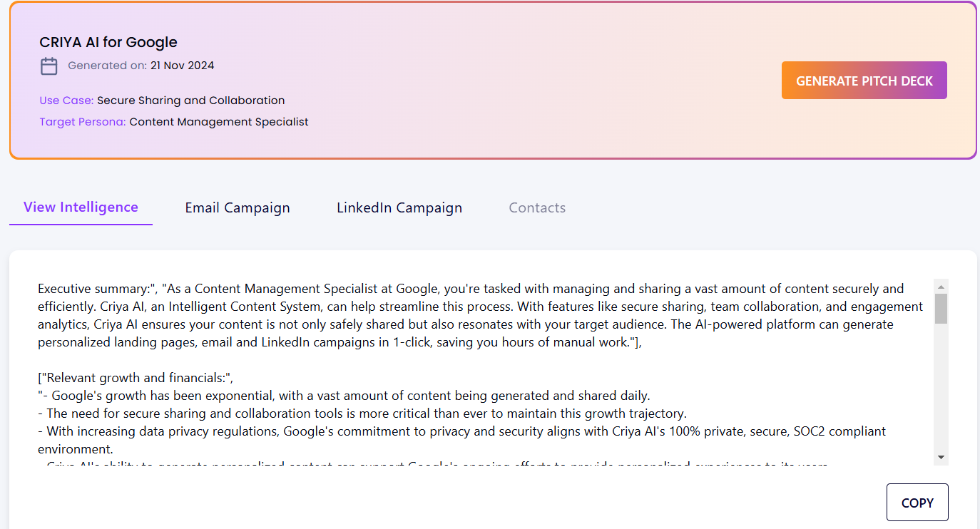Click 'Secure Sharing and Collaboration' use case text
The width and height of the screenshot is (980, 529).
tap(191, 101)
